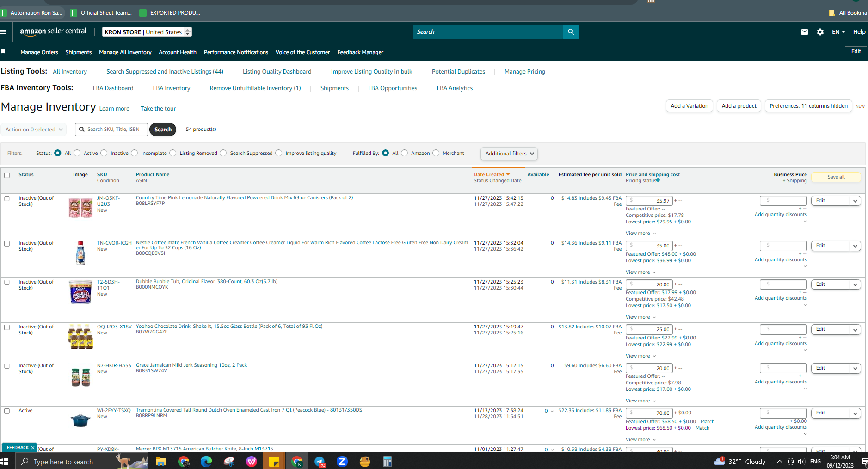
Task: Check the Nestle Coffee mate row checkbox
Action: tap(7, 244)
